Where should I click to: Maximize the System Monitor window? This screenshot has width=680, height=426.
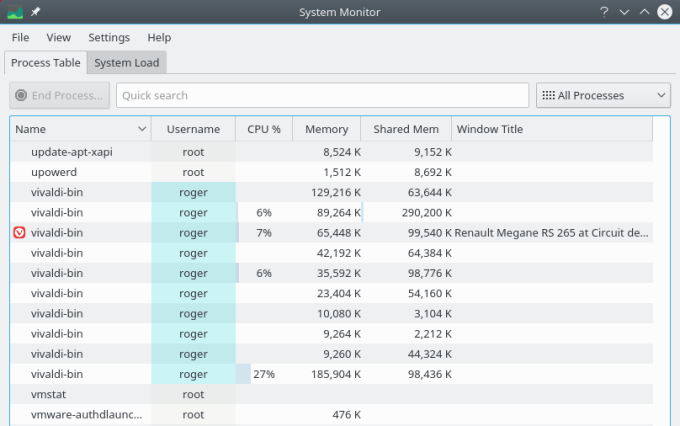click(644, 12)
